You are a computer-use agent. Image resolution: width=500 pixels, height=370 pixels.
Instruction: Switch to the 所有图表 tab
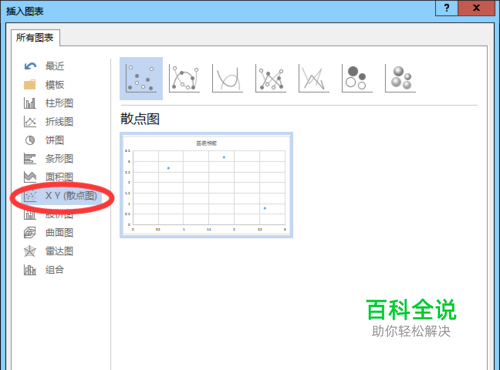[x=35, y=37]
